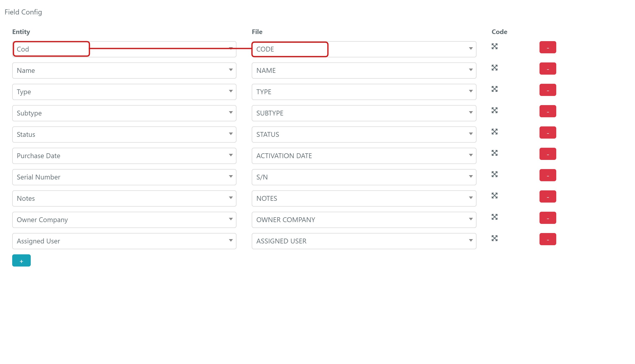Remove the Type mapping row
This screenshot has height=364, width=635.
pos(548,90)
